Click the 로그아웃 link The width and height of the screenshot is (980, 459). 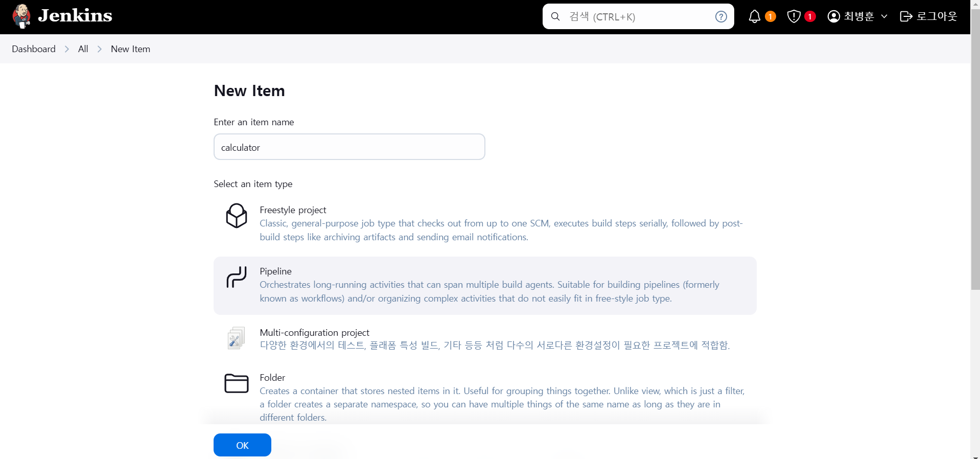pos(937,16)
